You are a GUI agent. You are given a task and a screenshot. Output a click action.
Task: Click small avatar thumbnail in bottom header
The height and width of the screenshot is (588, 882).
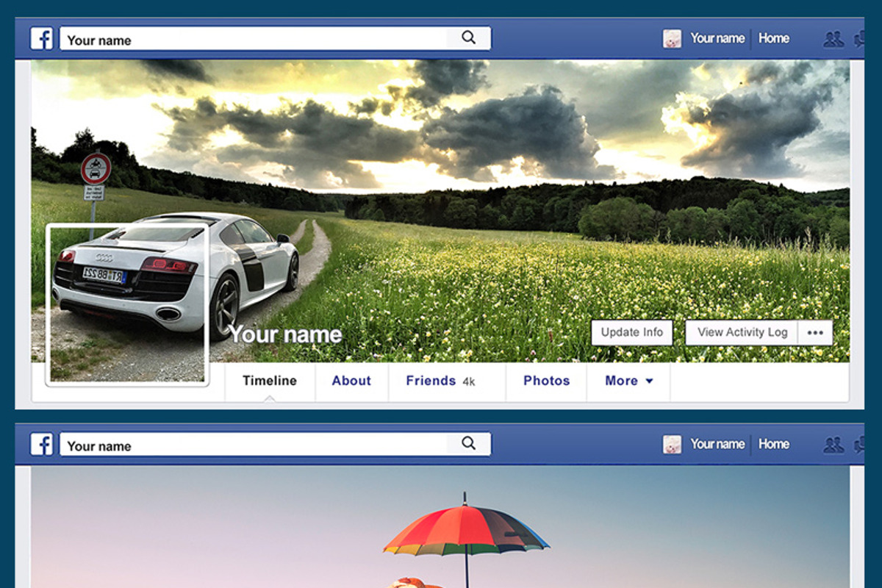tap(672, 445)
